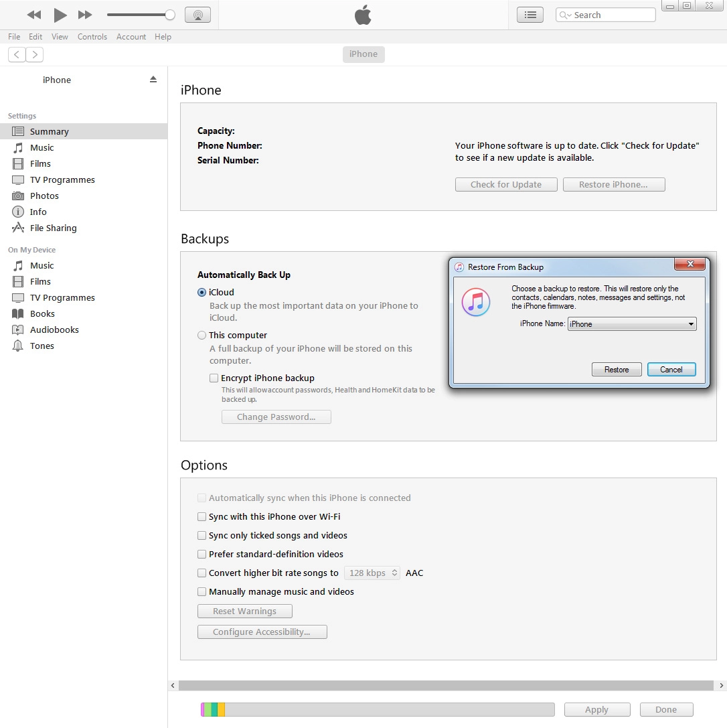Skip to the next track
Screen dimensions: 727x728
coord(85,15)
